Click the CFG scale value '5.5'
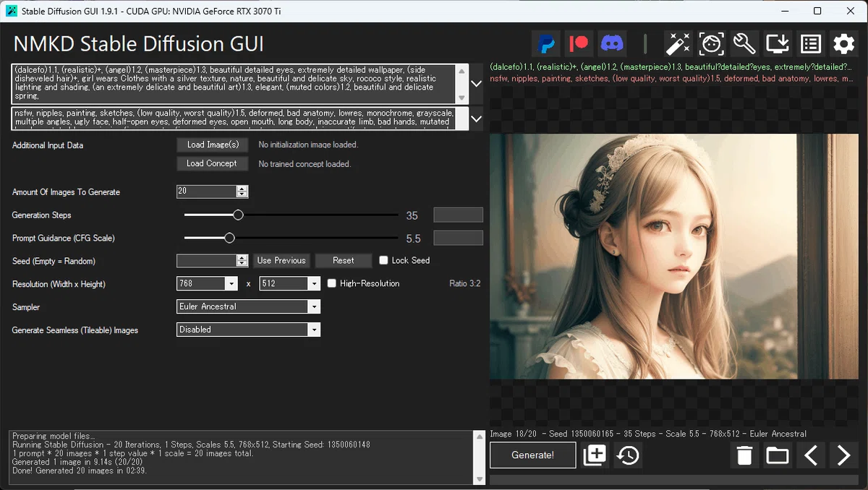This screenshot has height=490, width=868. pos(413,238)
